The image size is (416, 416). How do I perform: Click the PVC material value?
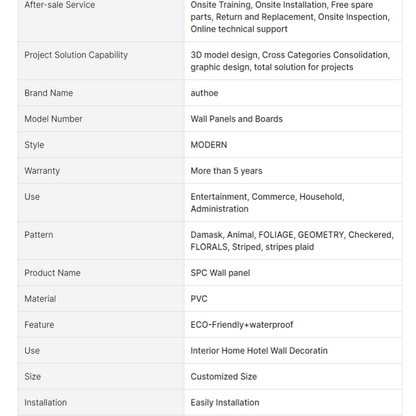(x=199, y=299)
